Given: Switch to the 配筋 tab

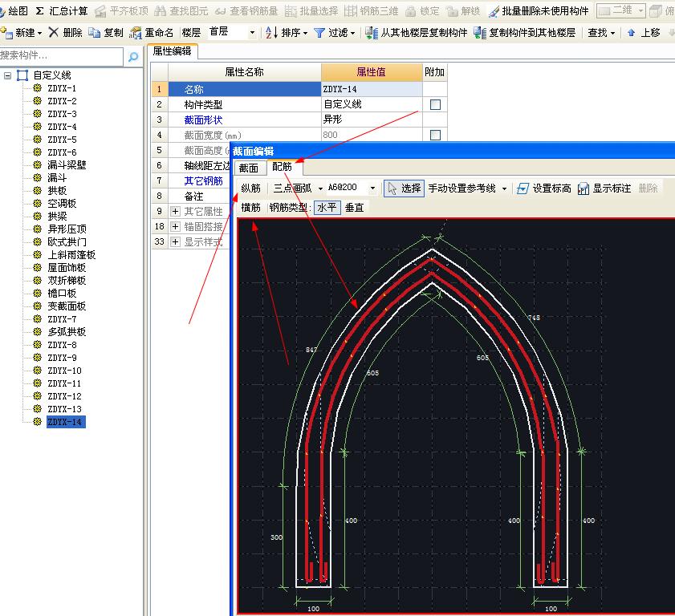Looking at the screenshot, I should click(283, 167).
